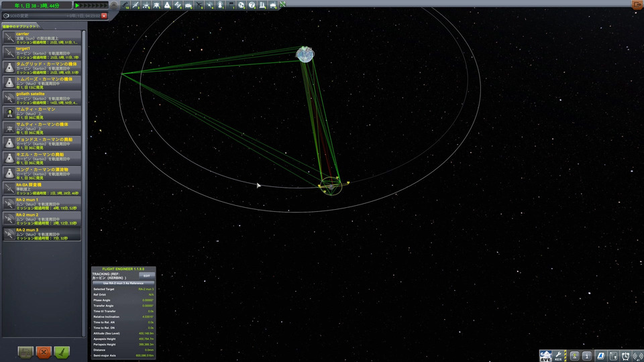Toggle the debris filter icon showing count 10

pos(125,5)
